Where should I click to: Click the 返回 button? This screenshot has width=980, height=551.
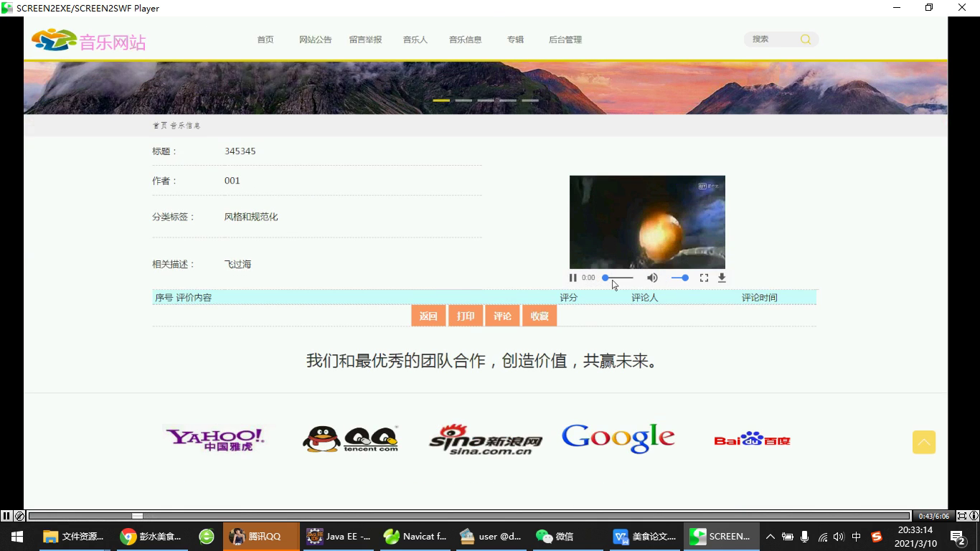point(428,316)
